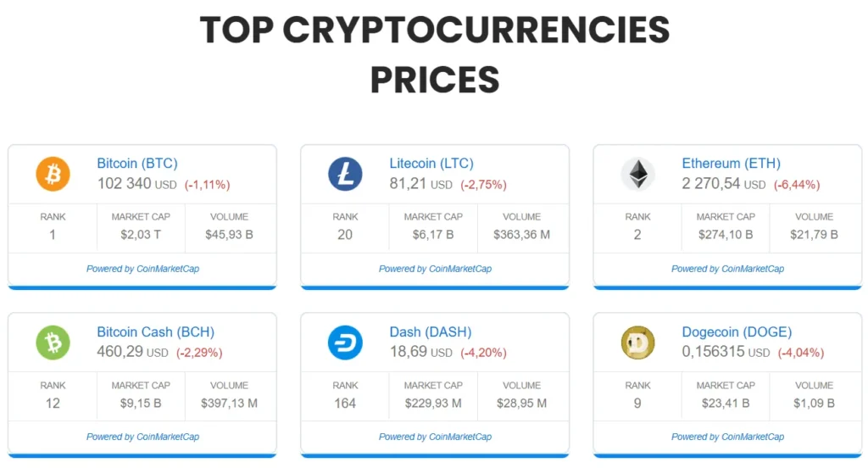
Task: Open the Bitcoin Cash (BCH) title link
Action: click(155, 332)
